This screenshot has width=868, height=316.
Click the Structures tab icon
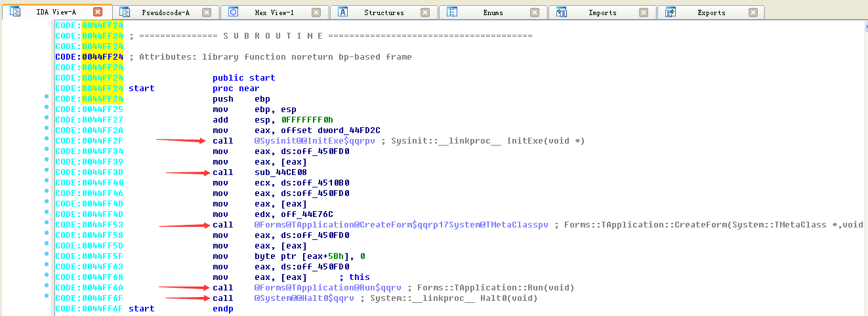pyautogui.click(x=342, y=12)
